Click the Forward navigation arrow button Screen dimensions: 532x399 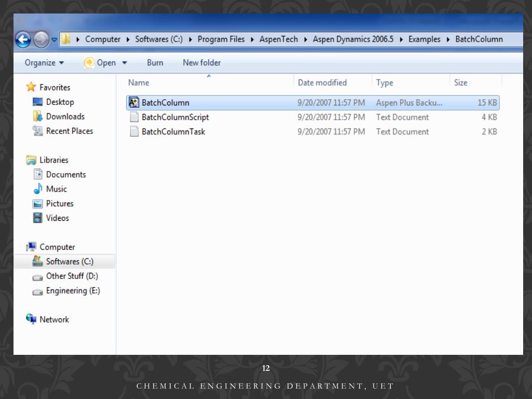(x=41, y=39)
